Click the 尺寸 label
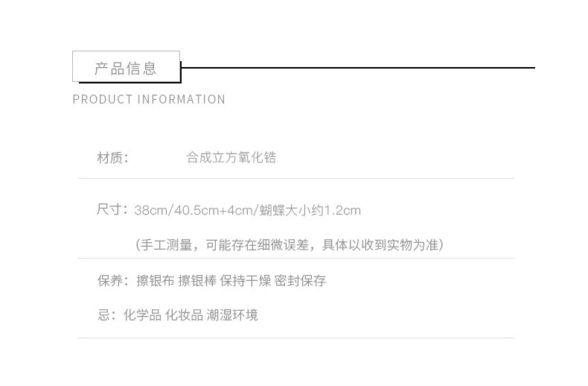Screen dimensions: 588x386 click(112, 209)
